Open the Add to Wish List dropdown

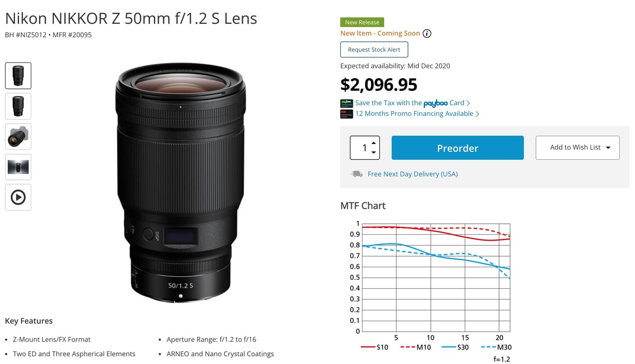click(577, 148)
